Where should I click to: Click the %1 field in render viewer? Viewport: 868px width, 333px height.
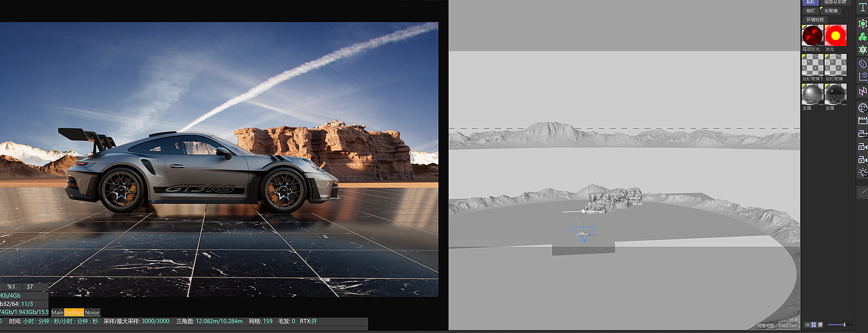[x=12, y=287]
